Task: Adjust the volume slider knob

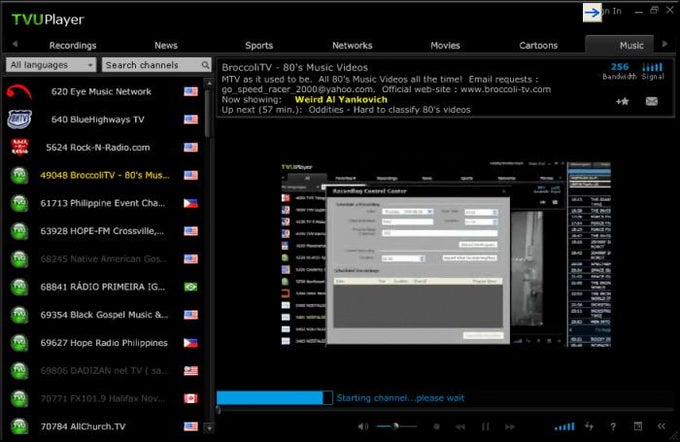Action: coord(396,426)
